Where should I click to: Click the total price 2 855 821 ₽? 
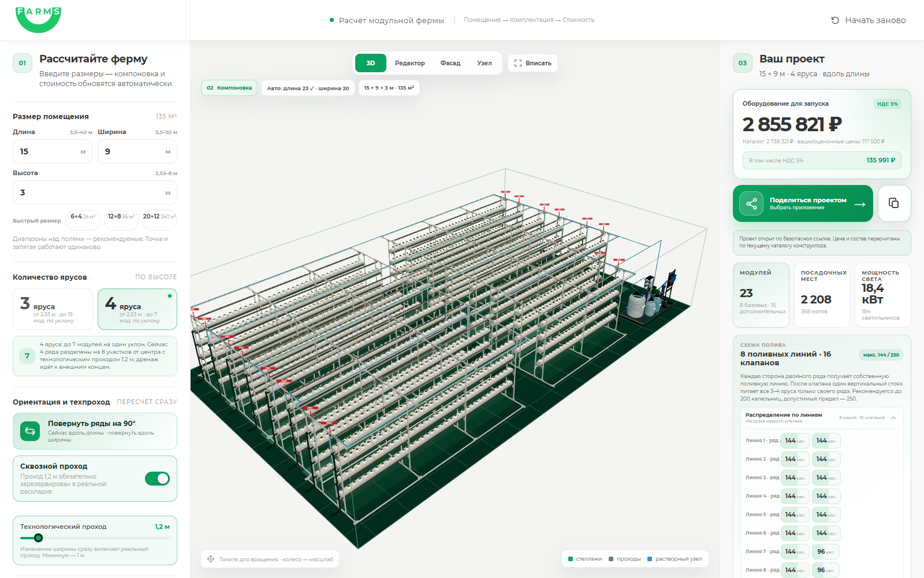(792, 124)
